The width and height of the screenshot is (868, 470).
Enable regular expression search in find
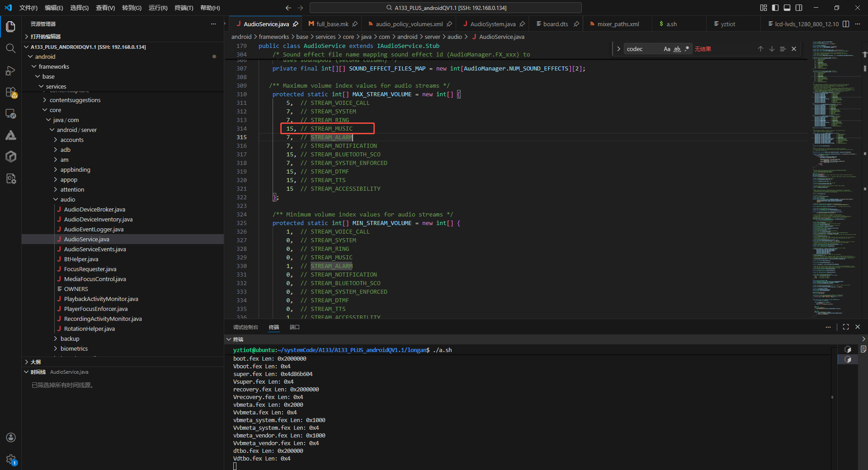(x=687, y=49)
